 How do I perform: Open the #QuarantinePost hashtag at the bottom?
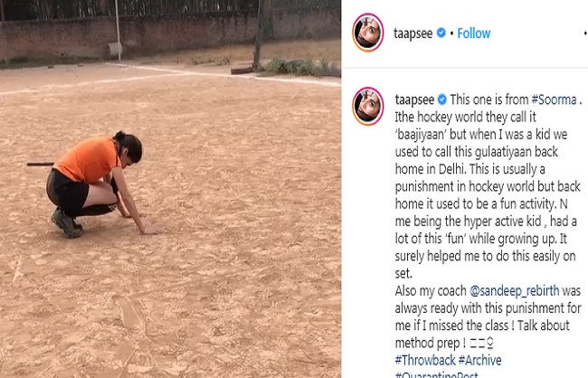pos(437,374)
